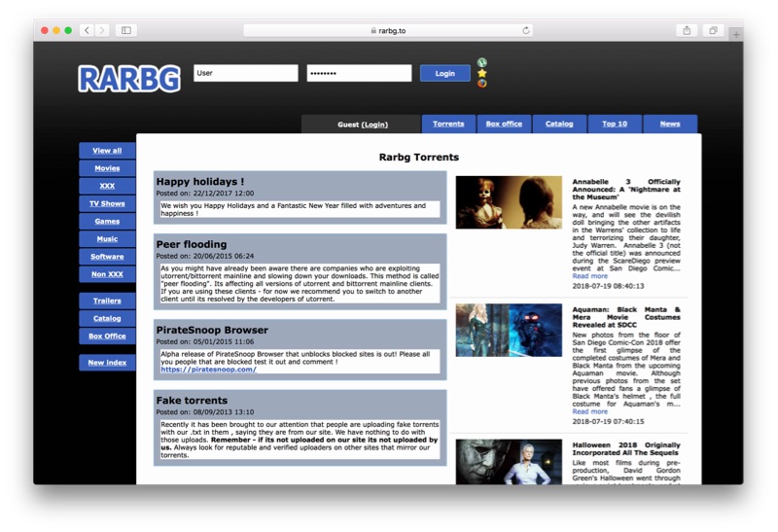Open the Top 10 tab
The width and height of the screenshot is (778, 532).
(x=615, y=124)
